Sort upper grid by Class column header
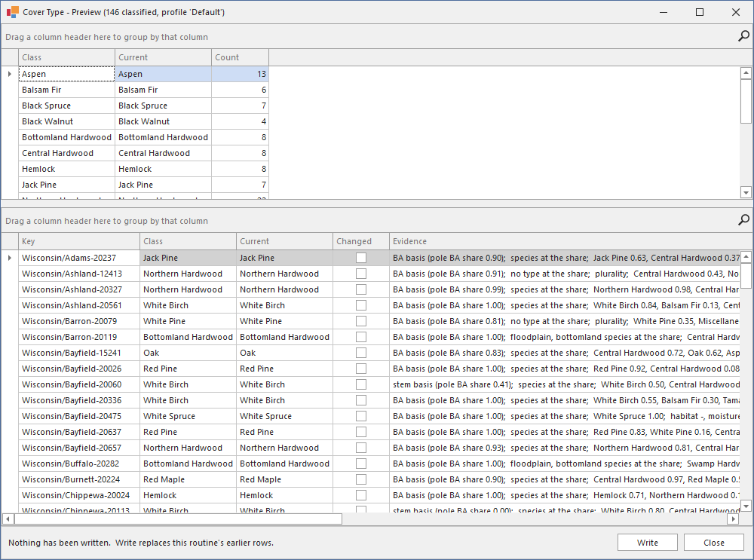The width and height of the screenshot is (754, 560). click(67, 57)
